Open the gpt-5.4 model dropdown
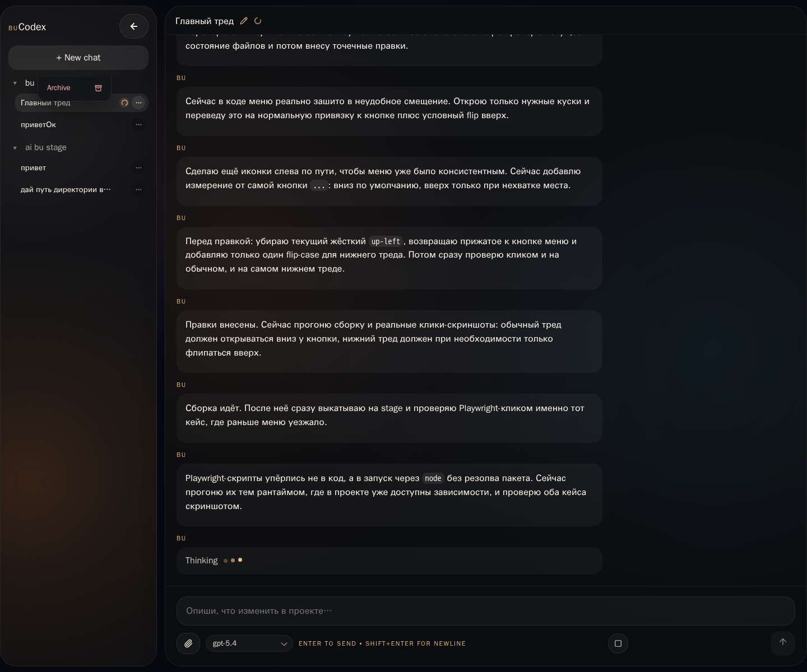This screenshot has width=807, height=672. coord(249,643)
